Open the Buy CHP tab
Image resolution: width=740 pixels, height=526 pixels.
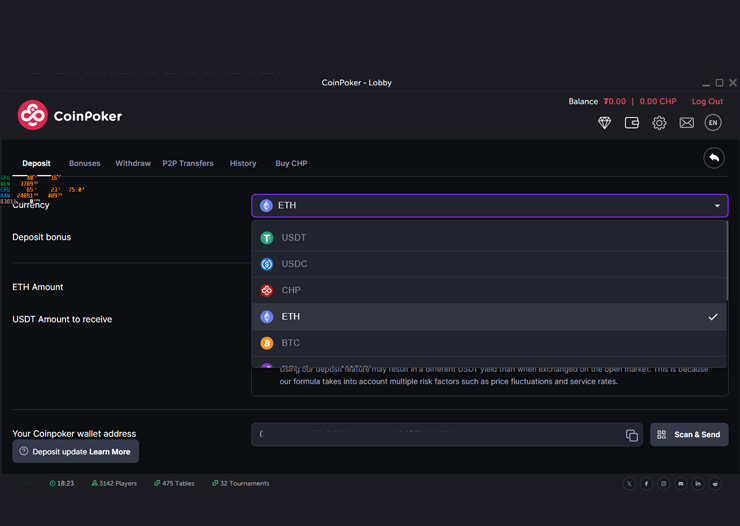coord(291,163)
